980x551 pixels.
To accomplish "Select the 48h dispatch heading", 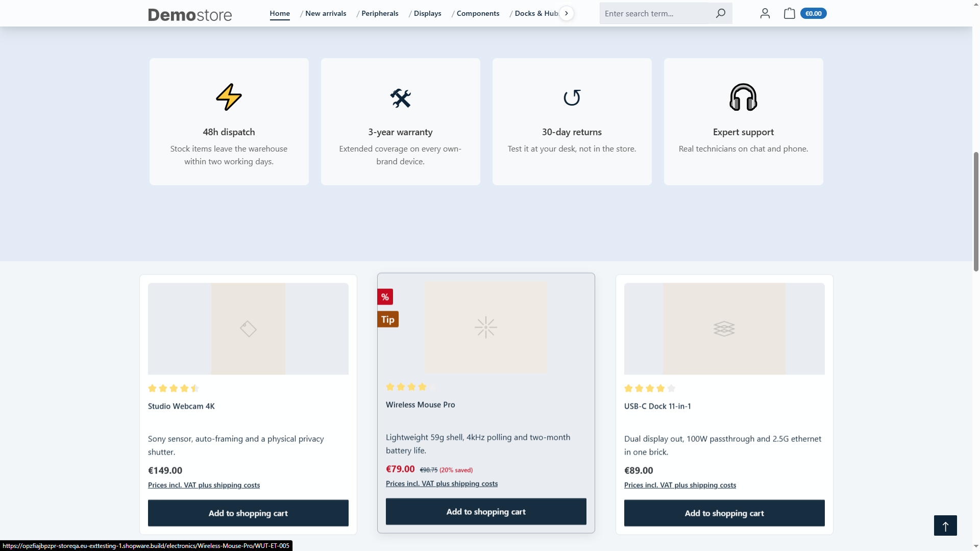I will [229, 132].
